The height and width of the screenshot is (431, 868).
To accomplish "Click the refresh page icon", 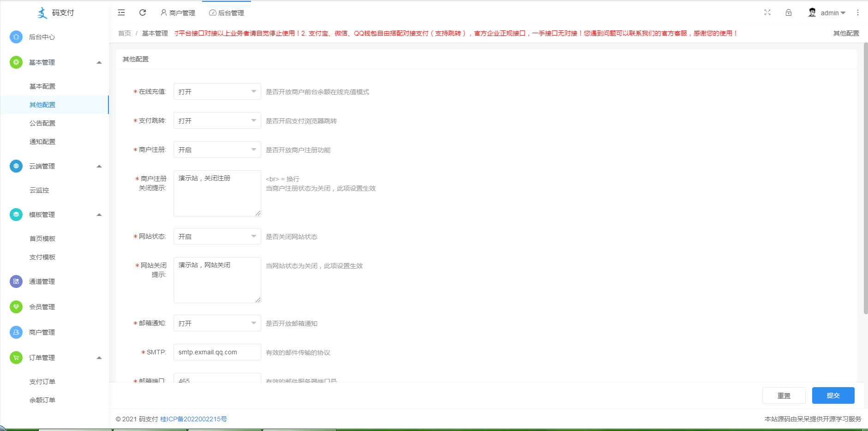I will 143,13.
